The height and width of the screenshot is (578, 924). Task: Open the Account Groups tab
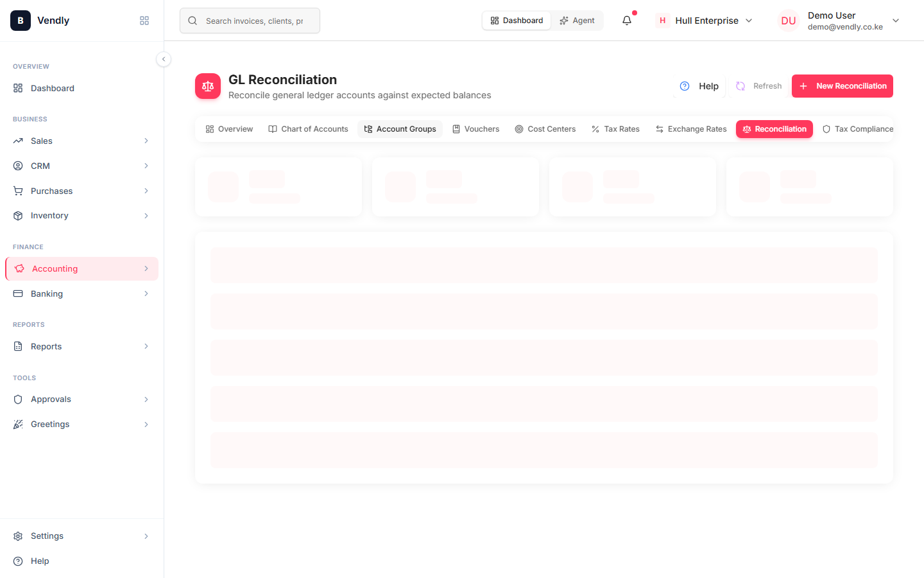400,129
